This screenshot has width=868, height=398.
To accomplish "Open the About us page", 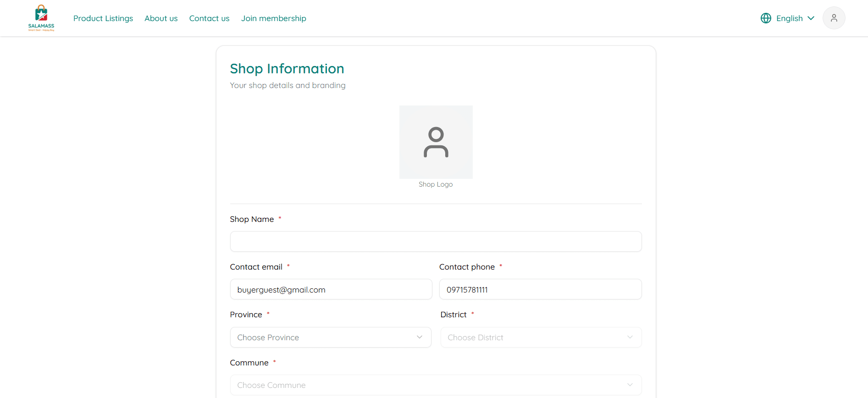I will click(161, 18).
